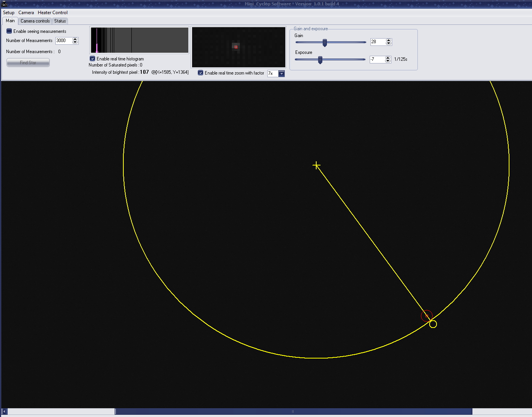The width and height of the screenshot is (532, 417).
Task: Open the Setup menu
Action: coord(9,13)
